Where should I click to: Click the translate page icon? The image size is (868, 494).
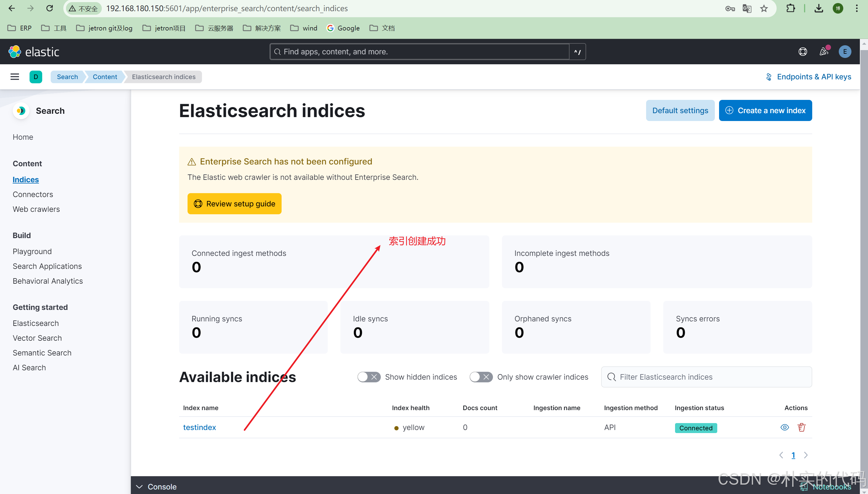tap(747, 8)
